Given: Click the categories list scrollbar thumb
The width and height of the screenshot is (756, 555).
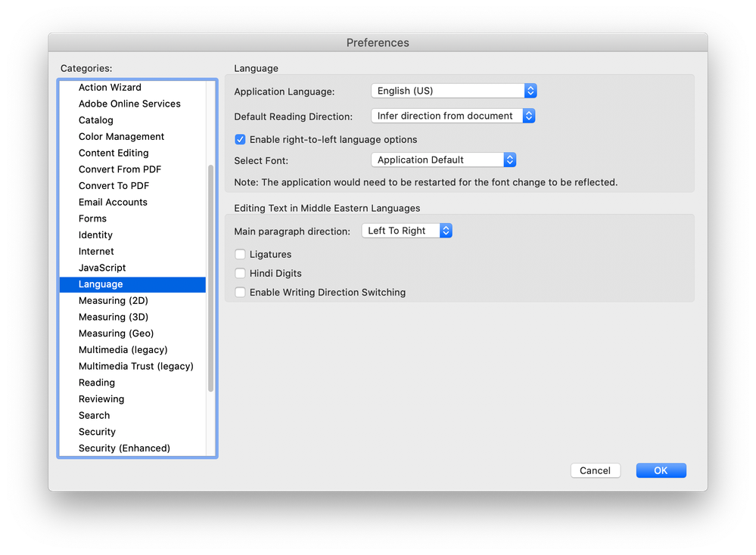Looking at the screenshot, I should [210, 278].
